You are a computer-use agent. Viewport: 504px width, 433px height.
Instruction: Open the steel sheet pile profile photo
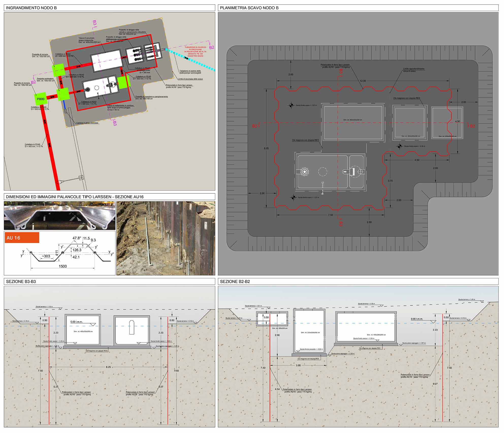60,216
